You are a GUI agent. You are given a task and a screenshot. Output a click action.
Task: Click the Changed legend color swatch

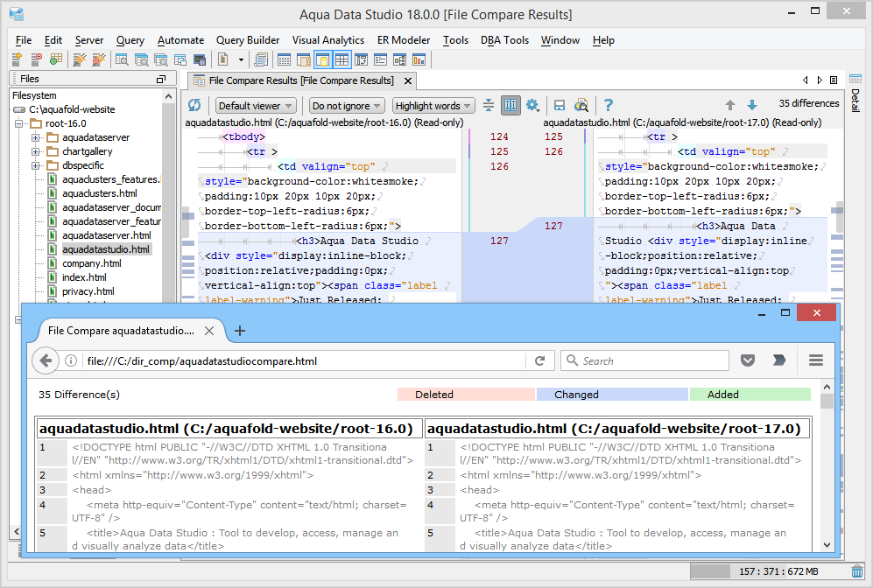(x=612, y=395)
